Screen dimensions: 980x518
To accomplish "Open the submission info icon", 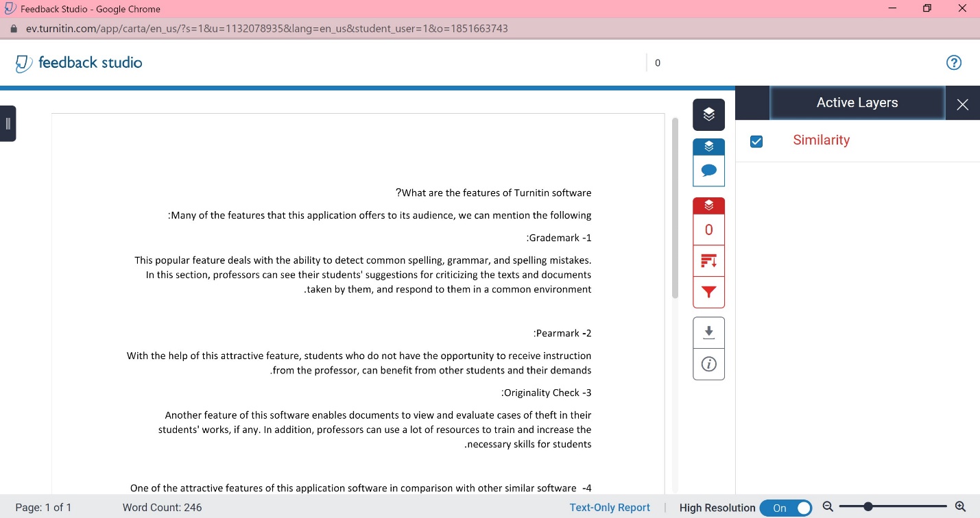I will pos(708,364).
